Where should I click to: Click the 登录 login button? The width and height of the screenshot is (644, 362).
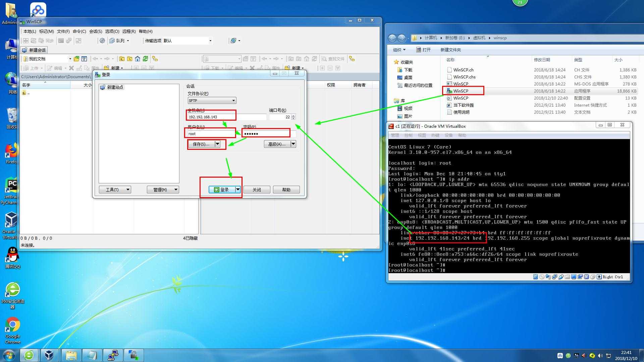pos(222,189)
